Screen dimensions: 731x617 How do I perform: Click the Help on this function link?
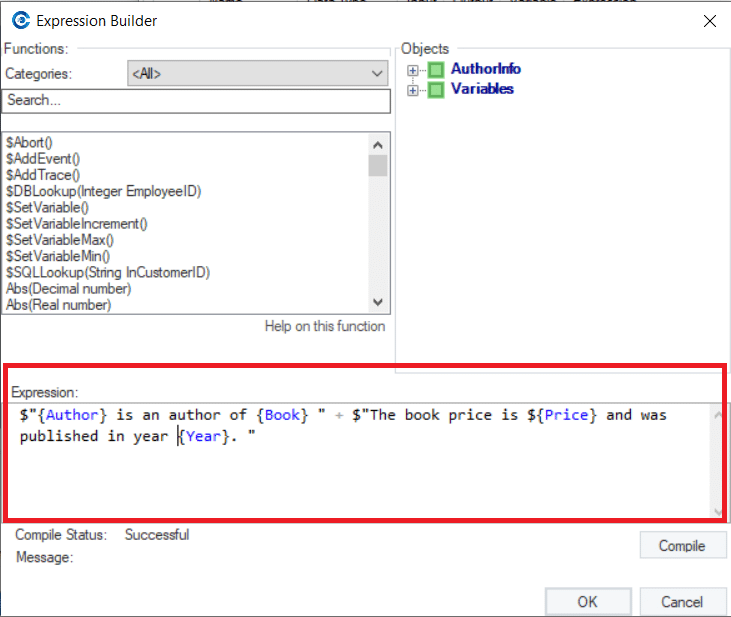pyautogui.click(x=324, y=326)
